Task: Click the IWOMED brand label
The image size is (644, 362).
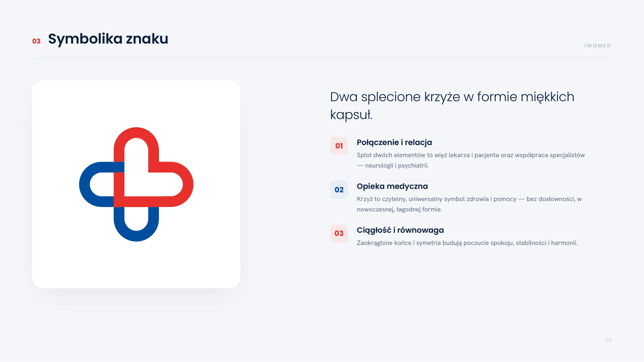Action: [x=598, y=46]
